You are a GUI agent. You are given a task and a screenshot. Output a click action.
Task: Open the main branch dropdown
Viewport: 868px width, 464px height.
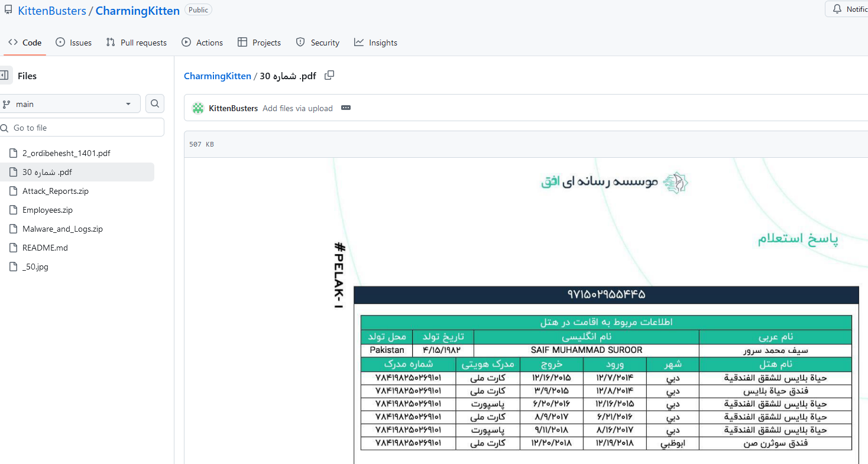pyautogui.click(x=68, y=103)
